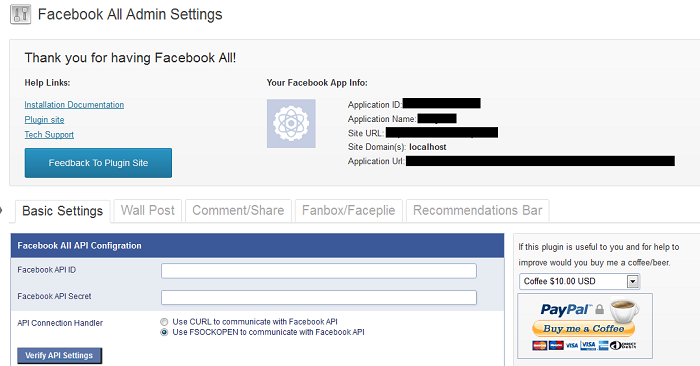This screenshot has height=366, width=700.
Task: Click the Help Links heading
Action: click(47, 83)
